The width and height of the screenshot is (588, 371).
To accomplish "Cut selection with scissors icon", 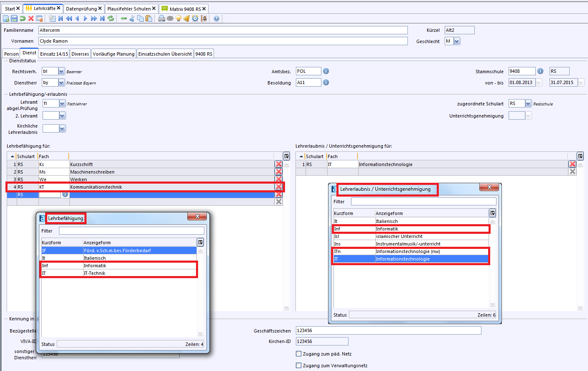I will click(132, 18).
